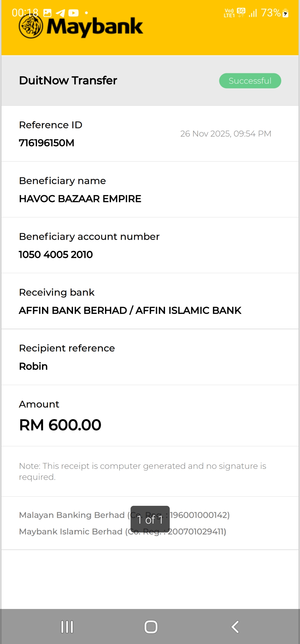Tap the DuitNow Transfer heading

pyautogui.click(x=68, y=80)
